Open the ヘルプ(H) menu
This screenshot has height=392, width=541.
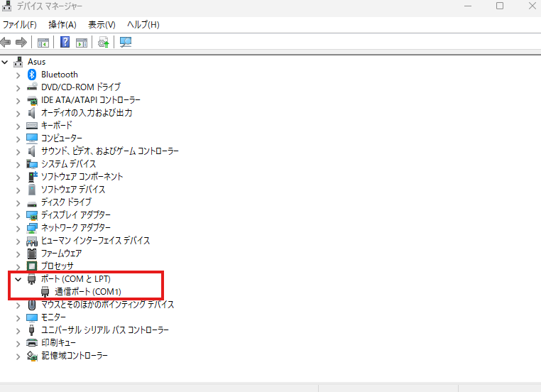pos(143,25)
